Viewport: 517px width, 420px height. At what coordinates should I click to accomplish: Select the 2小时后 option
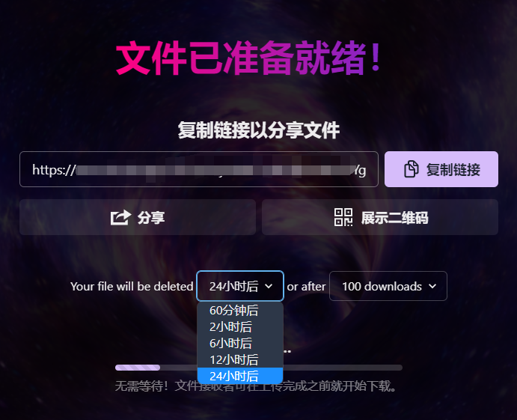240,327
